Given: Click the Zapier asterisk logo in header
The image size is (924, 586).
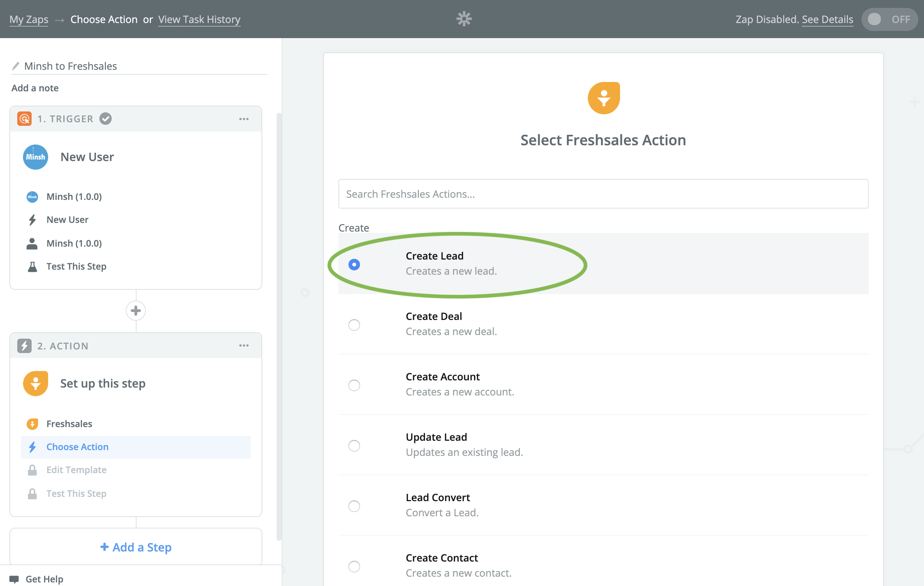Looking at the screenshot, I should [464, 19].
